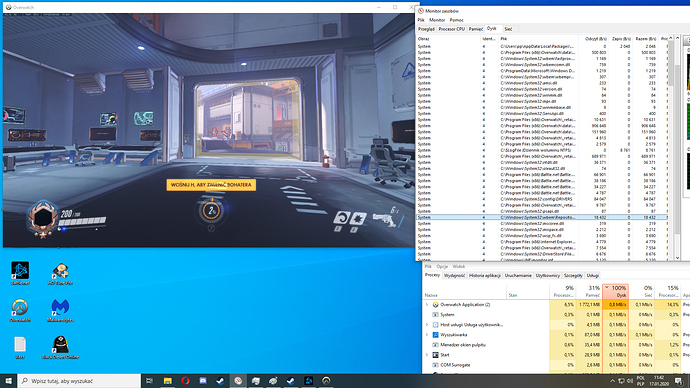The image size is (690, 388).
Task: Expand the Wyszukiwarka process entry
Action: tap(426, 335)
